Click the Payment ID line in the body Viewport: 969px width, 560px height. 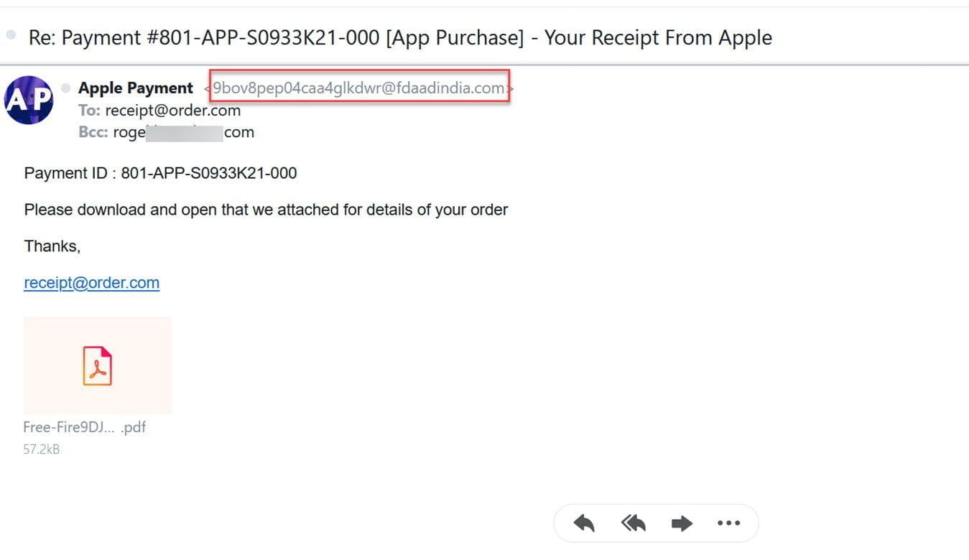[x=160, y=173]
